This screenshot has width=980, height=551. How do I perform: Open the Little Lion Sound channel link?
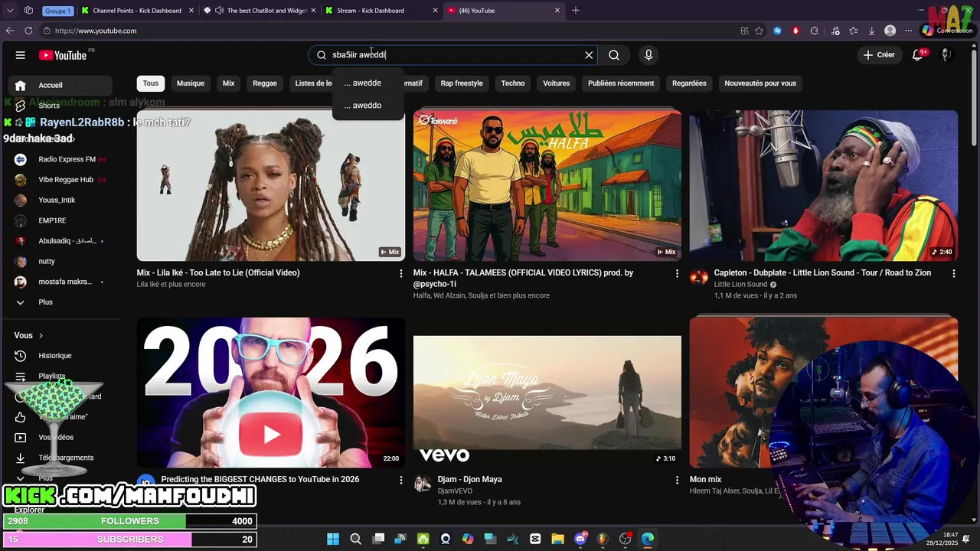740,285
